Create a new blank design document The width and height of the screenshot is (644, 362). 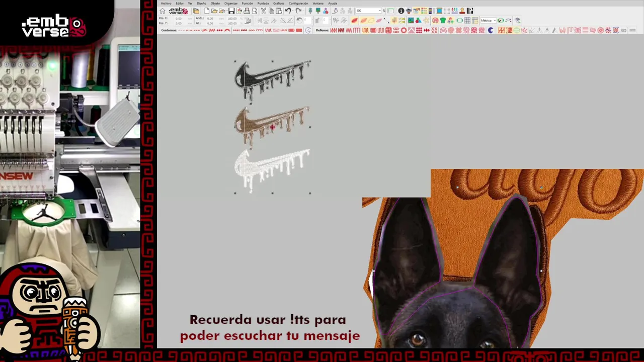pyautogui.click(x=207, y=11)
